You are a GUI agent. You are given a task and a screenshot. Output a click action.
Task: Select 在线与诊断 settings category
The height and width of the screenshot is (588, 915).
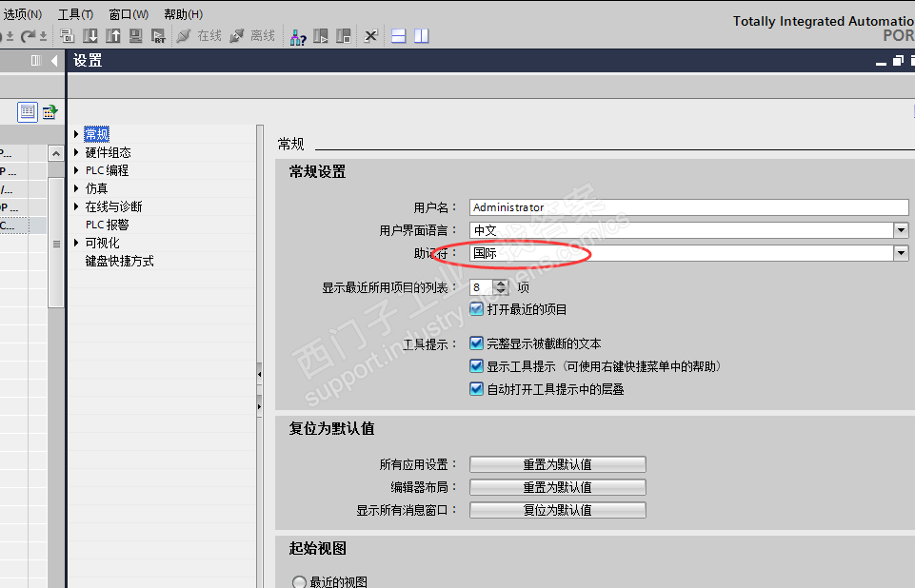(x=114, y=206)
